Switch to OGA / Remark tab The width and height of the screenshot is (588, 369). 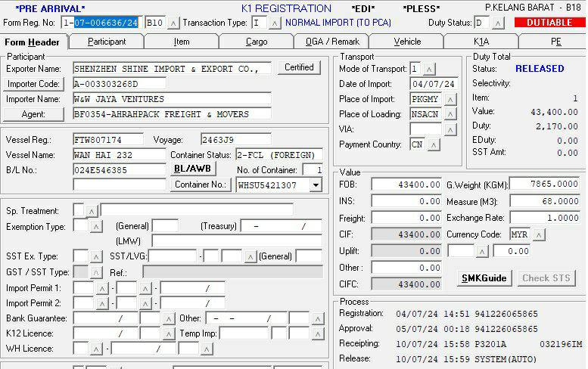coord(332,42)
